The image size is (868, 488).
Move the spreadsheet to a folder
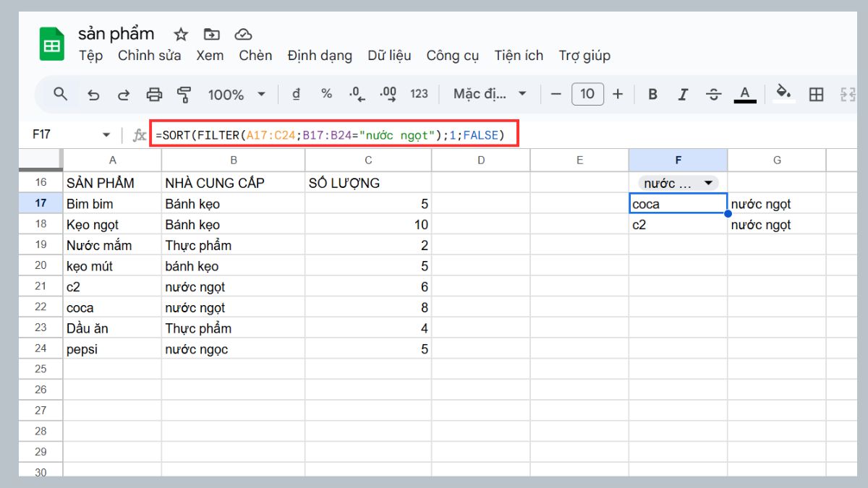[211, 34]
